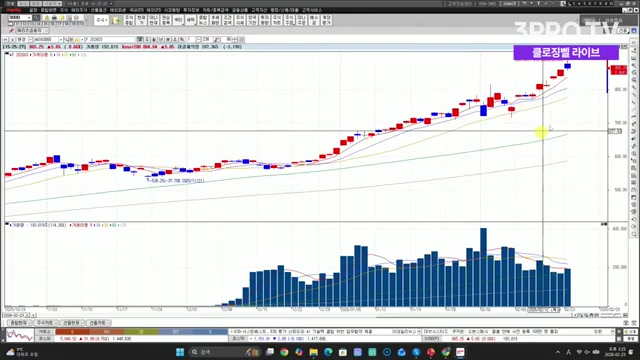Open the mini index chart thumbnail in ticker bar

point(20,335)
